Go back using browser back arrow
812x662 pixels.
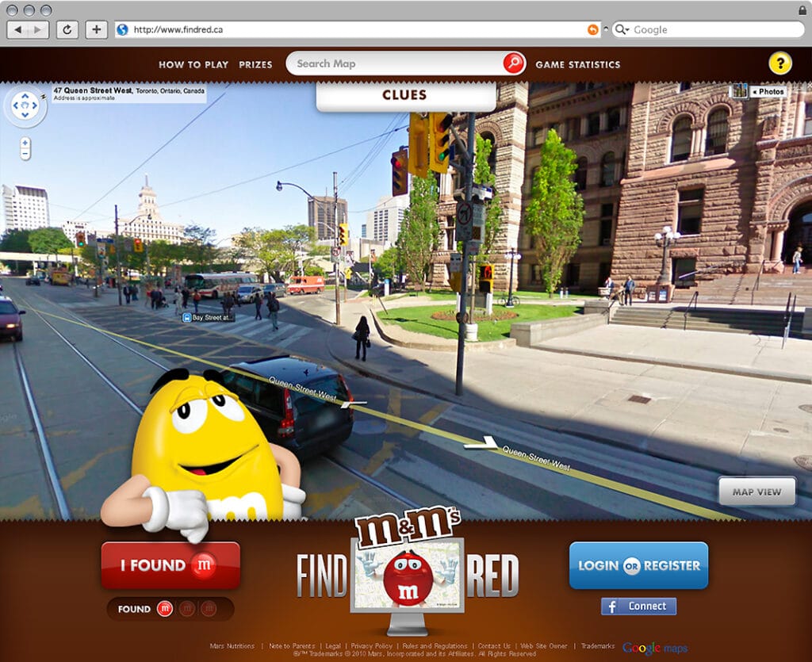(18, 29)
